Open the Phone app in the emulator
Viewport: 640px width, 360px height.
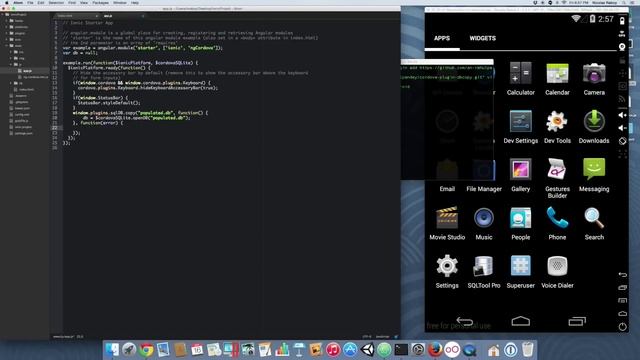click(557, 223)
